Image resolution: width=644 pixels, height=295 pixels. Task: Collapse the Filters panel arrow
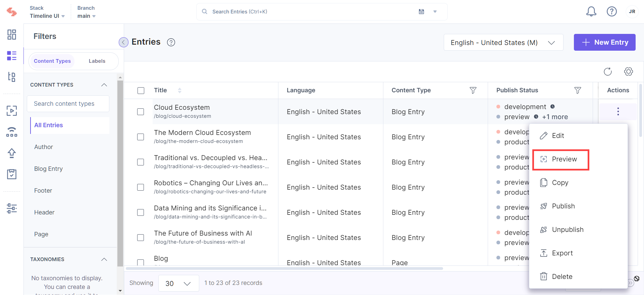(123, 42)
